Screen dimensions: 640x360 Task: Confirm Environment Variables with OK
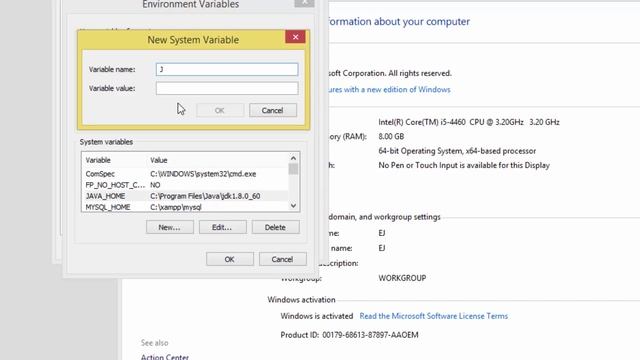coord(230,259)
